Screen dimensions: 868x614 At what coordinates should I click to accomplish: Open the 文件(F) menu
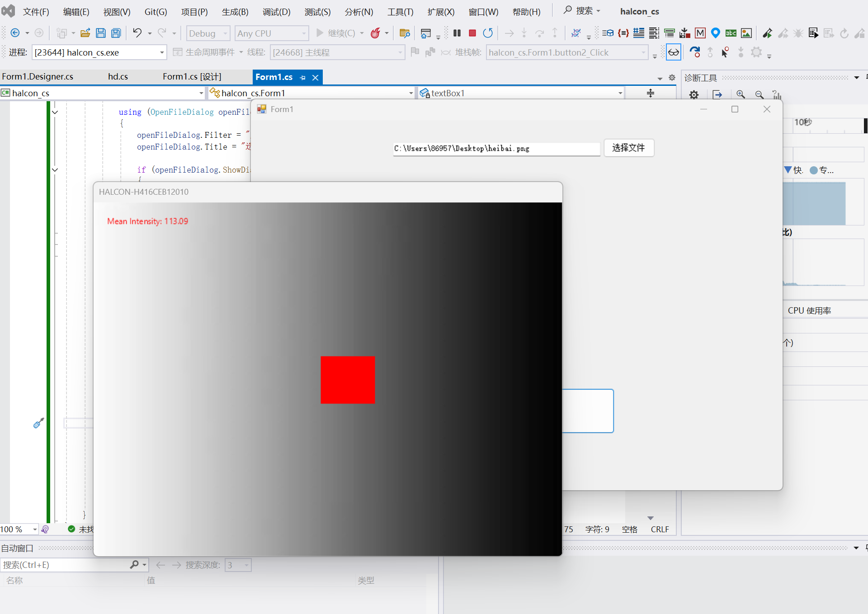[x=36, y=12]
